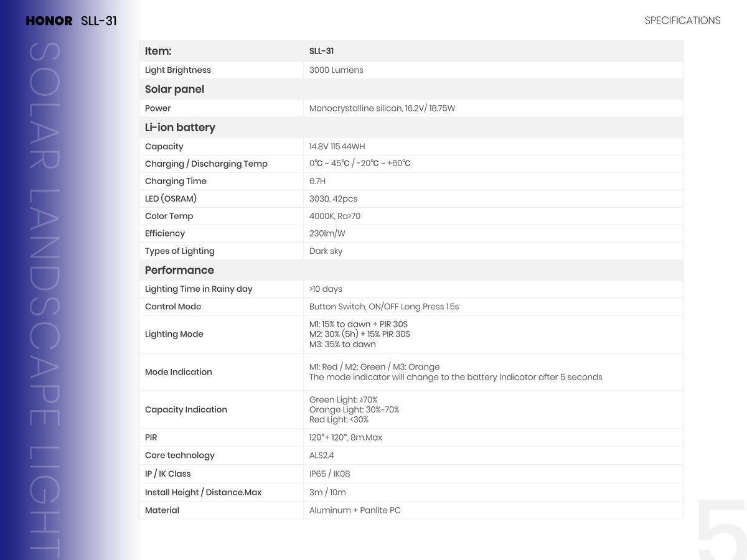Select the "LED (OSRAM)" row label
The image size is (747, 560).
pos(171,199)
